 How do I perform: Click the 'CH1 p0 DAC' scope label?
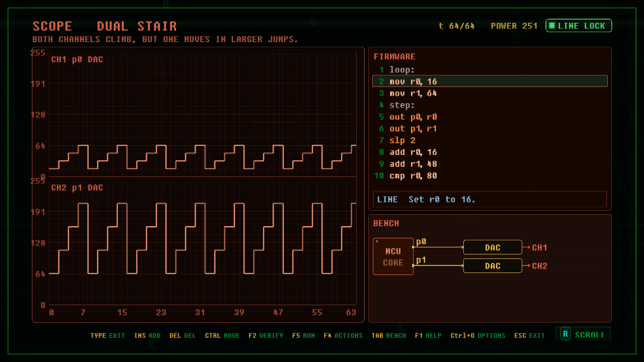click(x=77, y=59)
